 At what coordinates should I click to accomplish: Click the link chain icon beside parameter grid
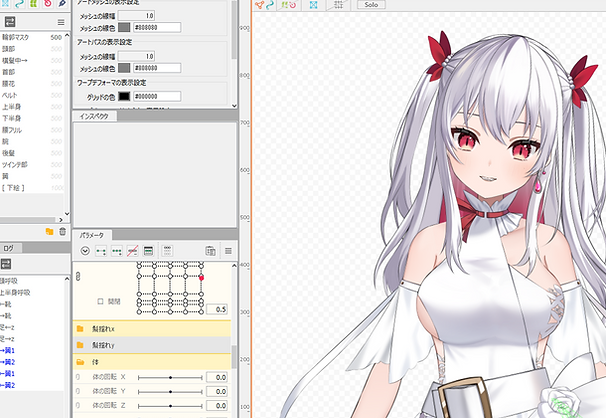point(78,277)
